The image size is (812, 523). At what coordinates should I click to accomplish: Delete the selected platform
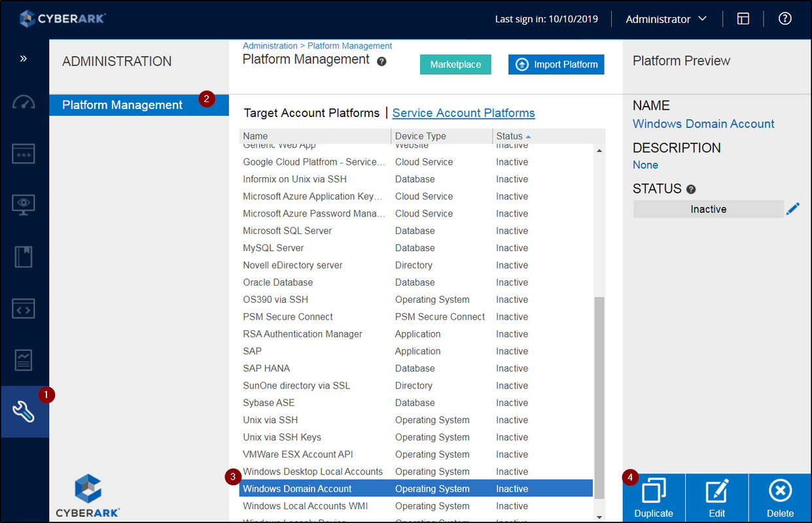tap(780, 498)
